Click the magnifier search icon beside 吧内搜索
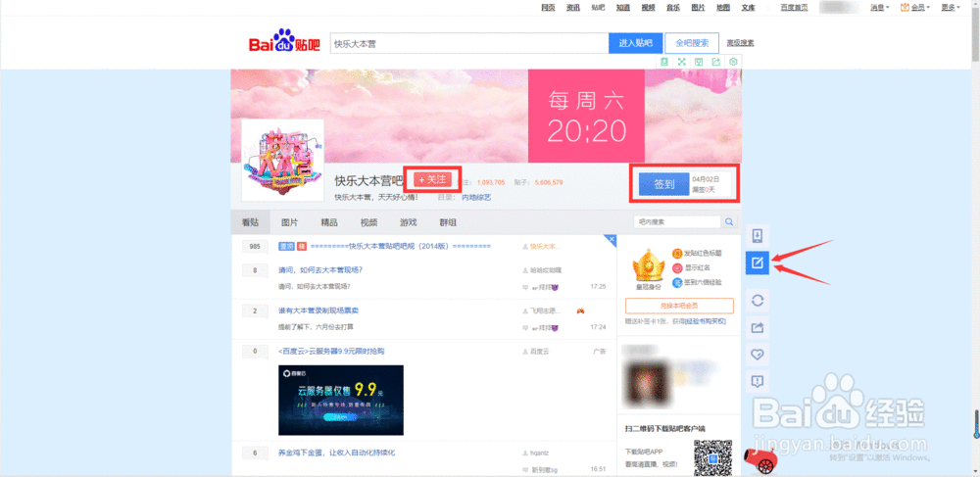Screen dimensions: 980x477 (729, 221)
